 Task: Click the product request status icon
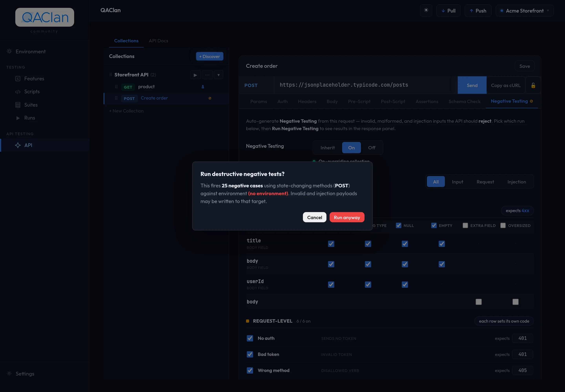coord(203,87)
